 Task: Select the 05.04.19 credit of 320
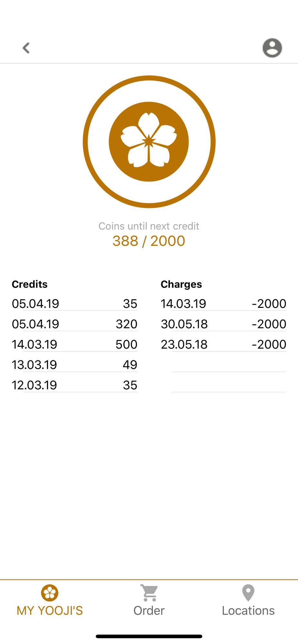click(x=74, y=324)
